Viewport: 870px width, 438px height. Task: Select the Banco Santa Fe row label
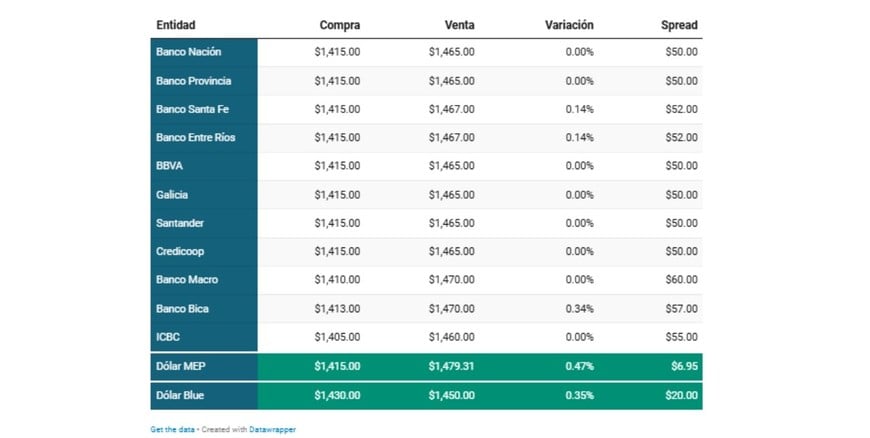[191, 109]
